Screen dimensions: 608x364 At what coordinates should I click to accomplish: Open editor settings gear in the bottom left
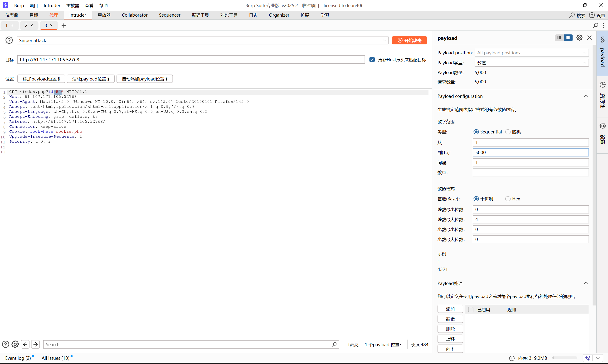point(15,344)
